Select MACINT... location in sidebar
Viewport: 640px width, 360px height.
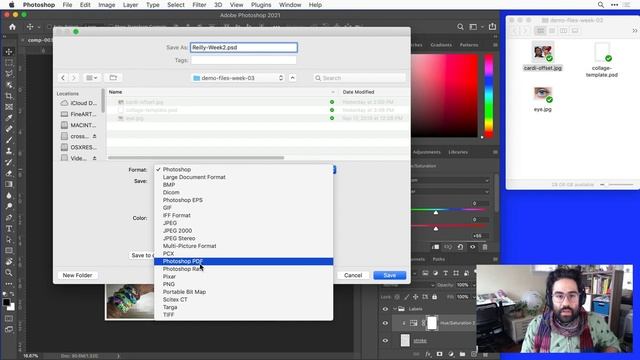78,125
